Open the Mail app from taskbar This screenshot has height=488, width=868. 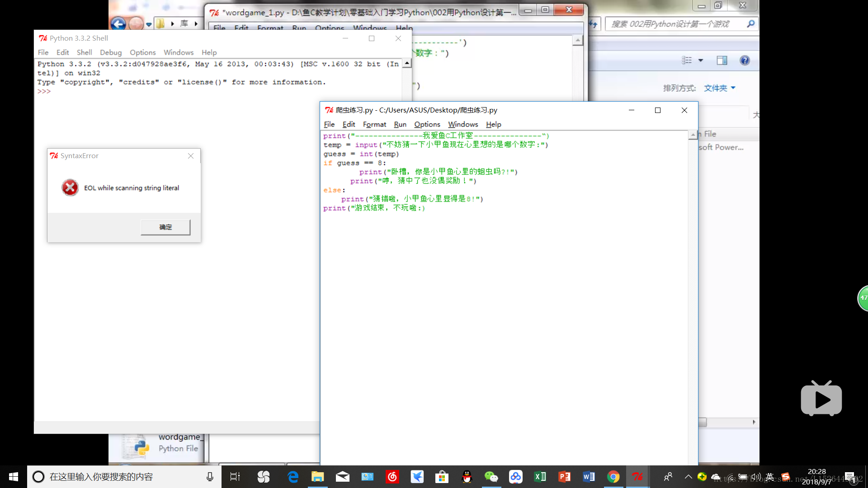343,477
